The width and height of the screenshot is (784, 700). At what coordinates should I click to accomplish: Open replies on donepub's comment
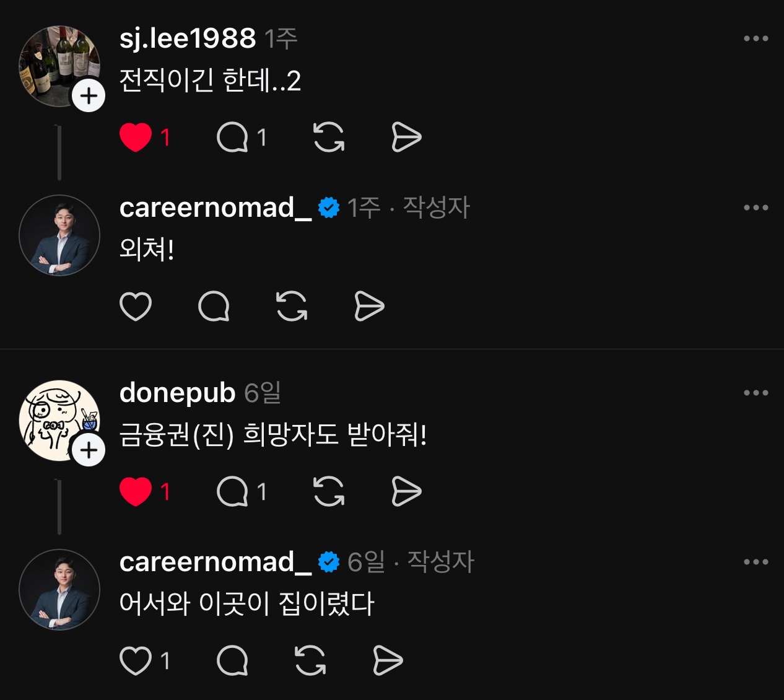232,492
